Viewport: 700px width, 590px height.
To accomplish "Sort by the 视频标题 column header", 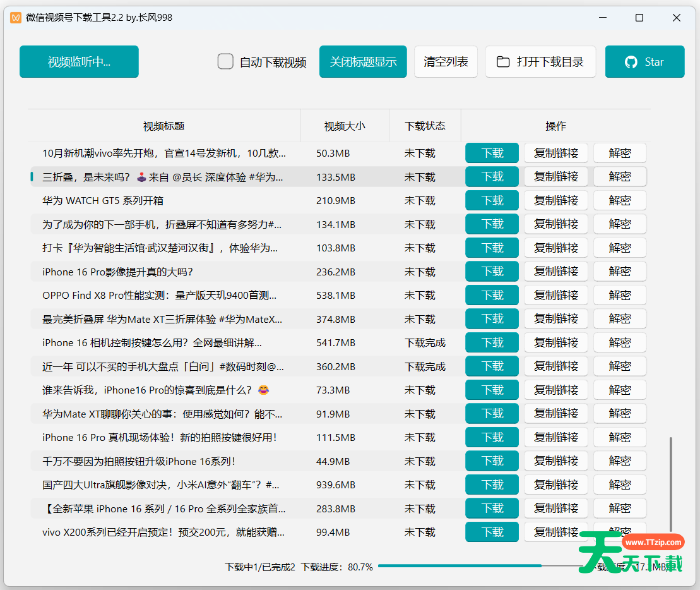I will [x=164, y=126].
